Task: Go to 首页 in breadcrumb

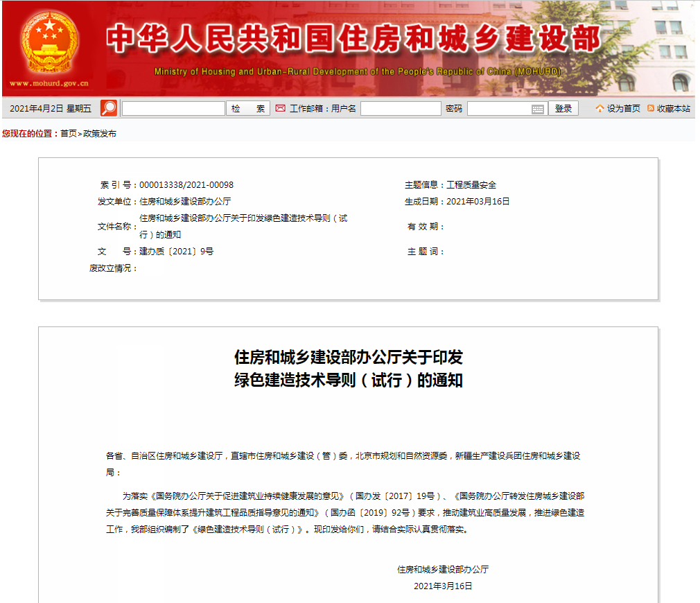Action: pos(69,134)
